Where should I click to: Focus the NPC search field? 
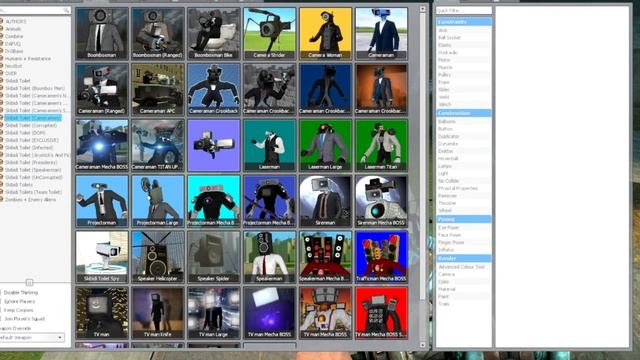click(35, 10)
